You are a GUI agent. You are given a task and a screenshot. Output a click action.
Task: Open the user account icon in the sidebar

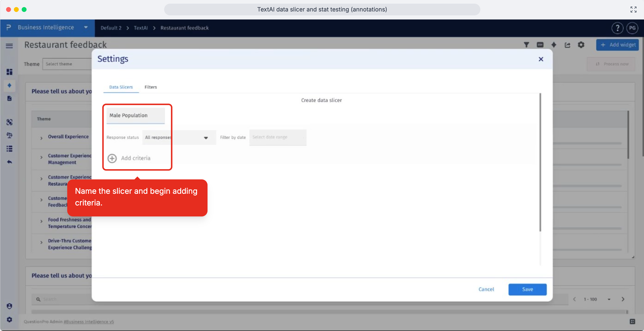pos(9,306)
